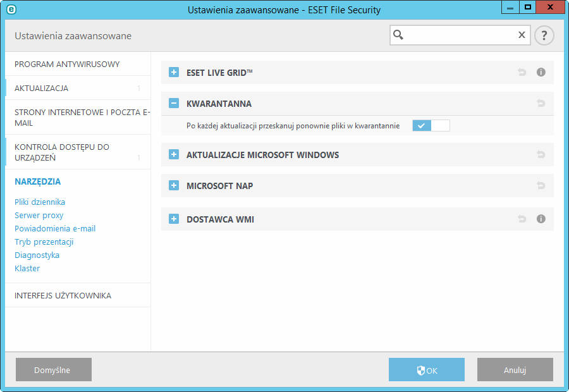Cancel with the Anuluj button
Image resolution: width=569 pixels, height=392 pixels.
pos(515,369)
